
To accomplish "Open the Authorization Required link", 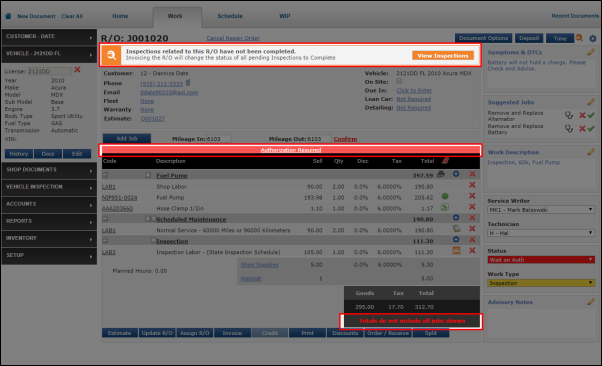I will (x=291, y=150).
